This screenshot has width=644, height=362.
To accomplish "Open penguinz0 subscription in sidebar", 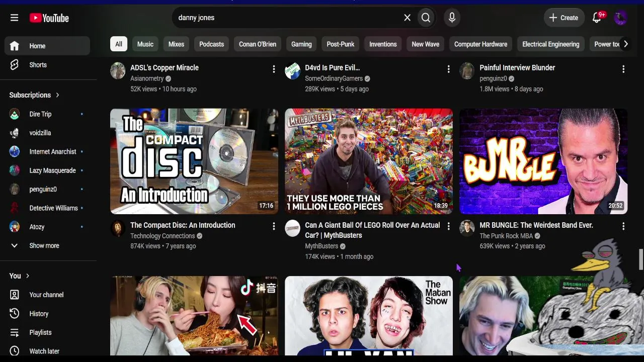I will click(x=47, y=189).
